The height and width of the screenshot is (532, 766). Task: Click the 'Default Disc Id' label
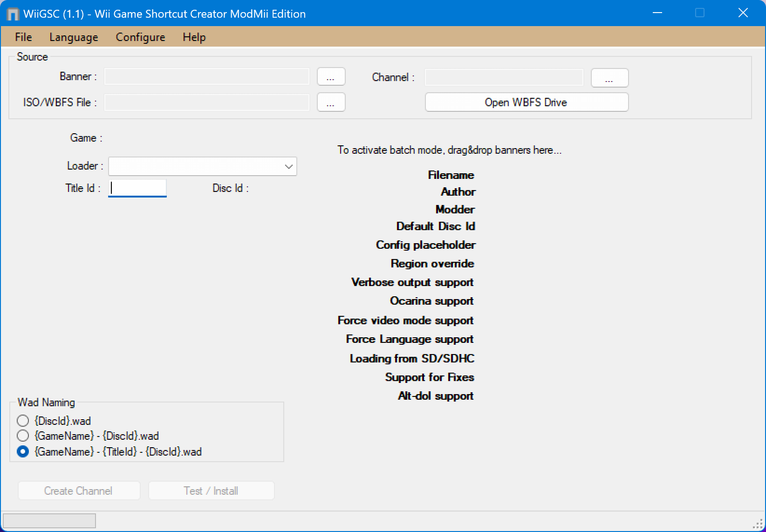click(435, 226)
